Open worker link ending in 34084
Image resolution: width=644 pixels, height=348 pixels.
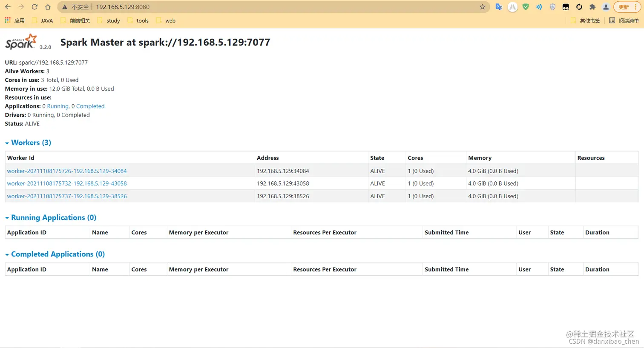pos(67,171)
